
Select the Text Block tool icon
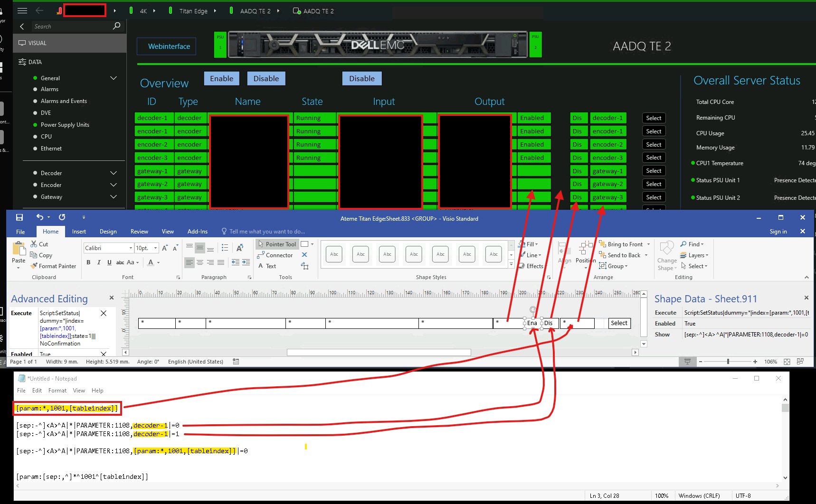(304, 266)
